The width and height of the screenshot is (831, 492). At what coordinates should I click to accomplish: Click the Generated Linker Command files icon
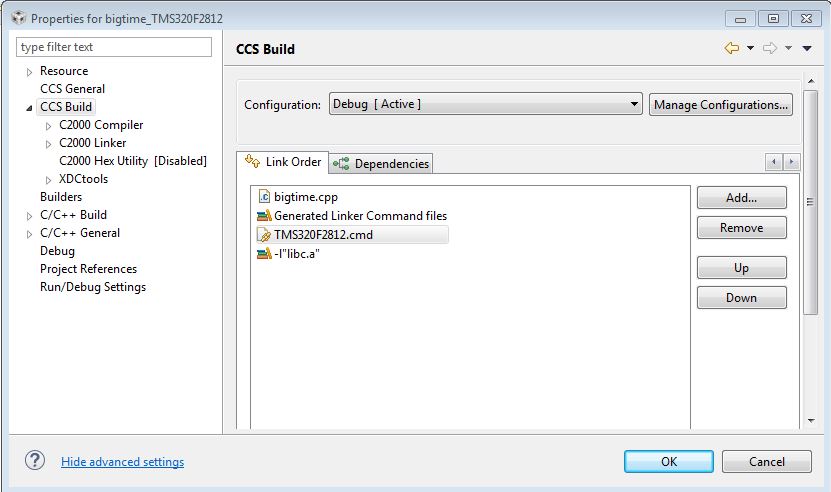pyautogui.click(x=265, y=216)
